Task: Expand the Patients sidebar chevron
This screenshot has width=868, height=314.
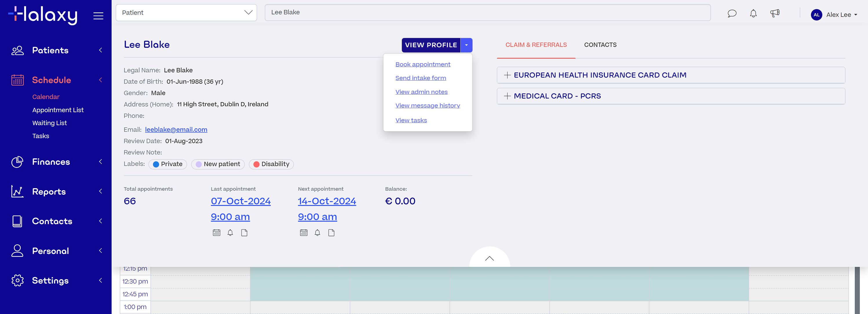Action: [x=101, y=50]
